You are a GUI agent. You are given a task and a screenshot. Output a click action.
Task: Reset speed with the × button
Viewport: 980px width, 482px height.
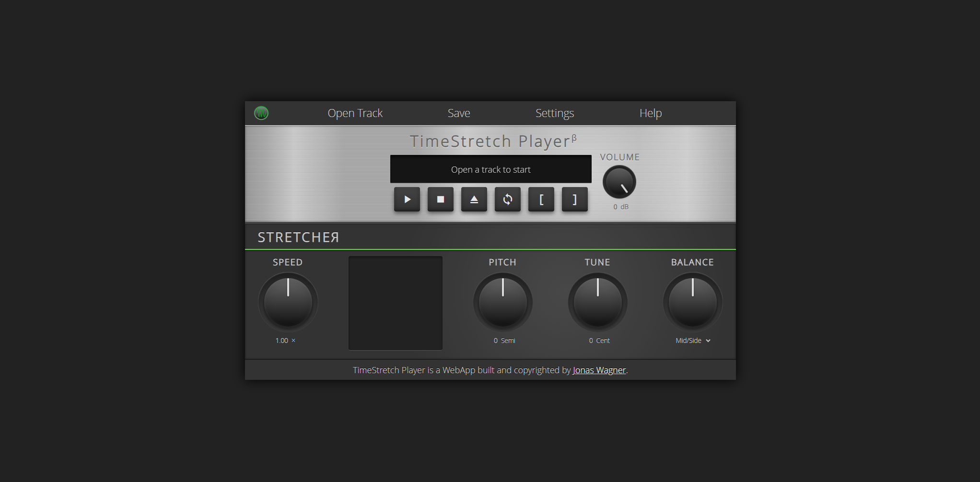(x=293, y=341)
